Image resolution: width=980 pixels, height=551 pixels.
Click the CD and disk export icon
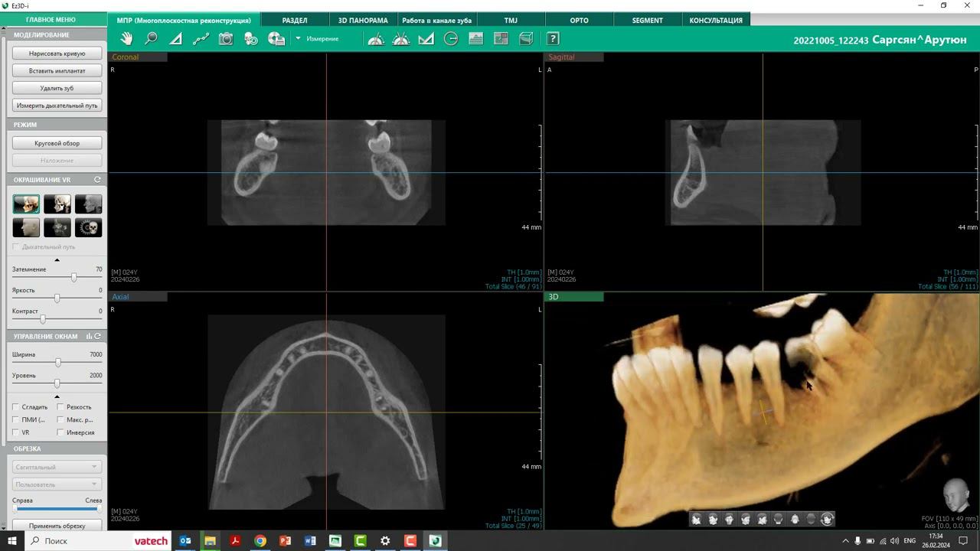(x=276, y=39)
